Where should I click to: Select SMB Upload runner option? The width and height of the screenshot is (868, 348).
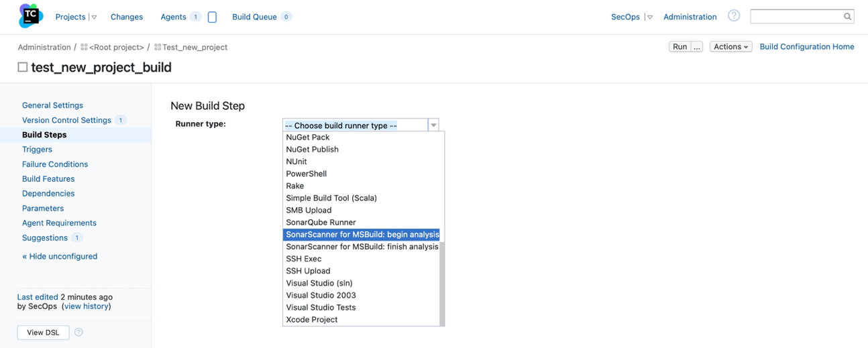[361, 210]
